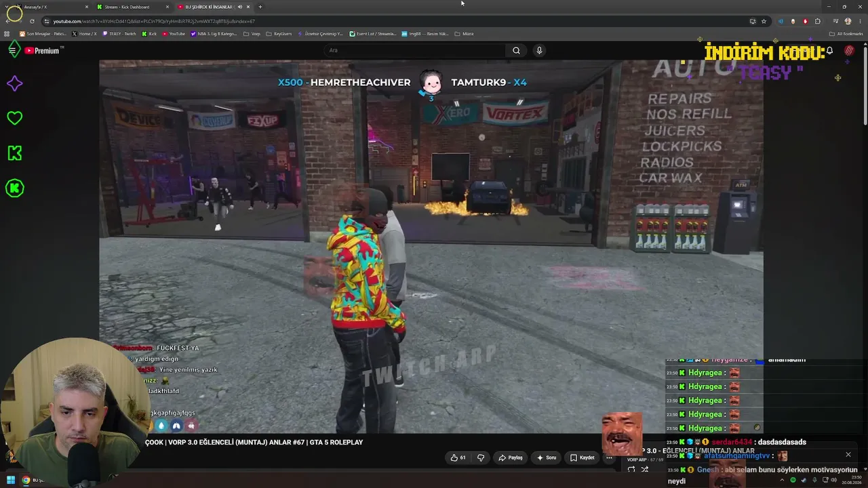Expand the Vorp bookmarks folder

pos(252,33)
